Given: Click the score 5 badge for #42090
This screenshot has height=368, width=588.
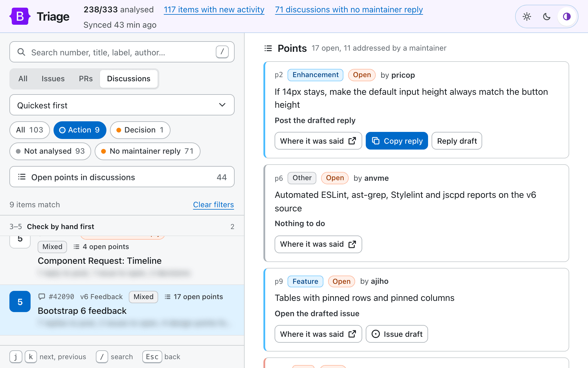Looking at the screenshot, I should pyautogui.click(x=20, y=302).
